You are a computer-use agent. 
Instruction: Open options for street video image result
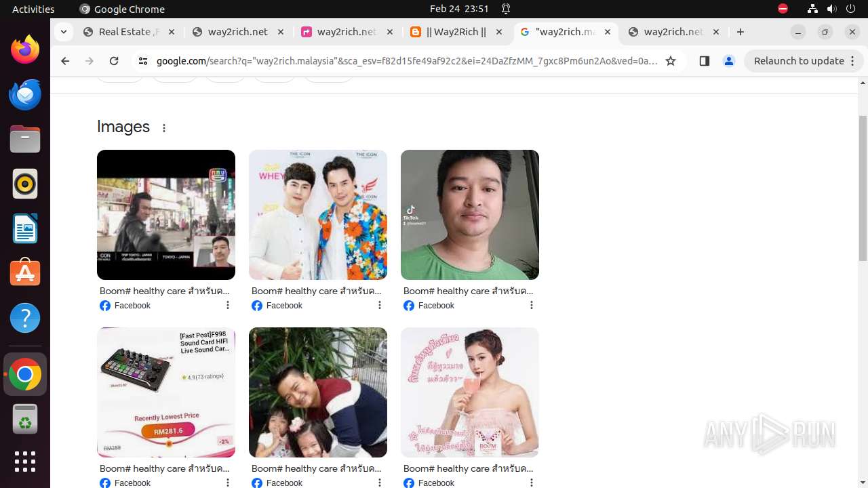coord(228,306)
